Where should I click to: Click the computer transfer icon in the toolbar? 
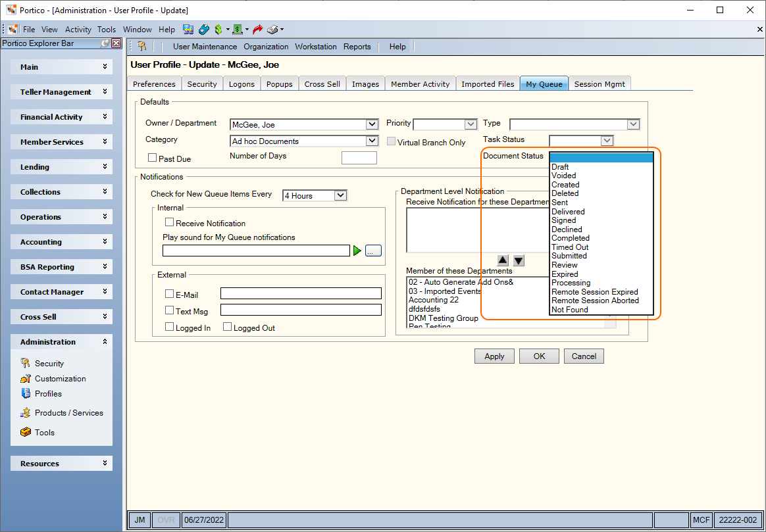coord(188,30)
